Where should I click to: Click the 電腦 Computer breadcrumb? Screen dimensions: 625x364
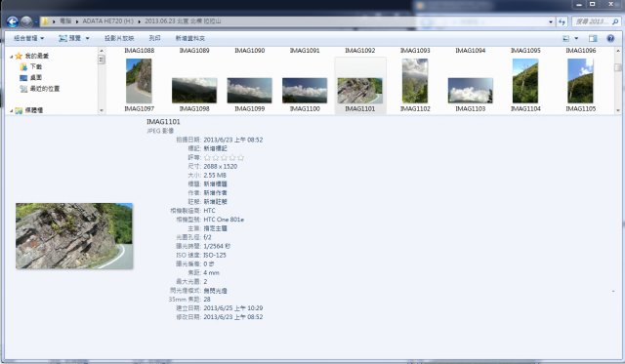(x=65, y=21)
